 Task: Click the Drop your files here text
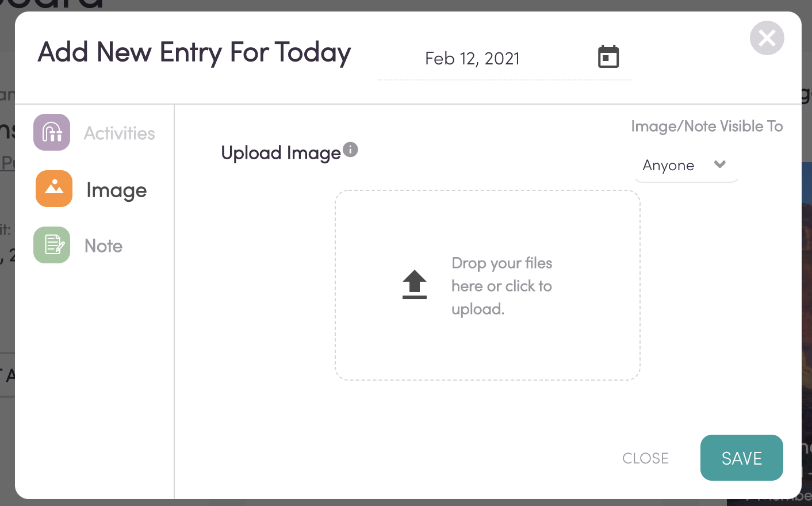[x=501, y=286]
